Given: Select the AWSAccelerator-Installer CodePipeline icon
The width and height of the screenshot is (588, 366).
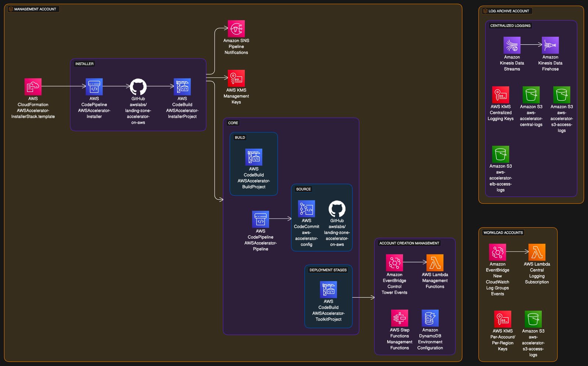Looking at the screenshot, I should click(94, 87).
